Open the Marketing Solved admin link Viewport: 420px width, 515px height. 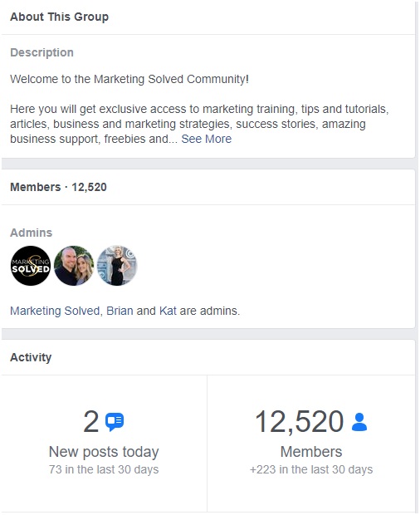55,311
